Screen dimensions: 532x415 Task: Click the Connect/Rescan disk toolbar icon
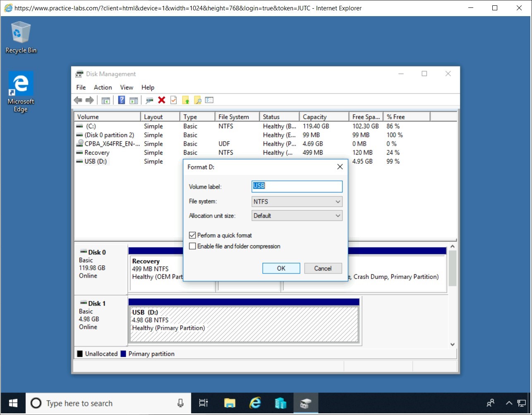(x=150, y=100)
